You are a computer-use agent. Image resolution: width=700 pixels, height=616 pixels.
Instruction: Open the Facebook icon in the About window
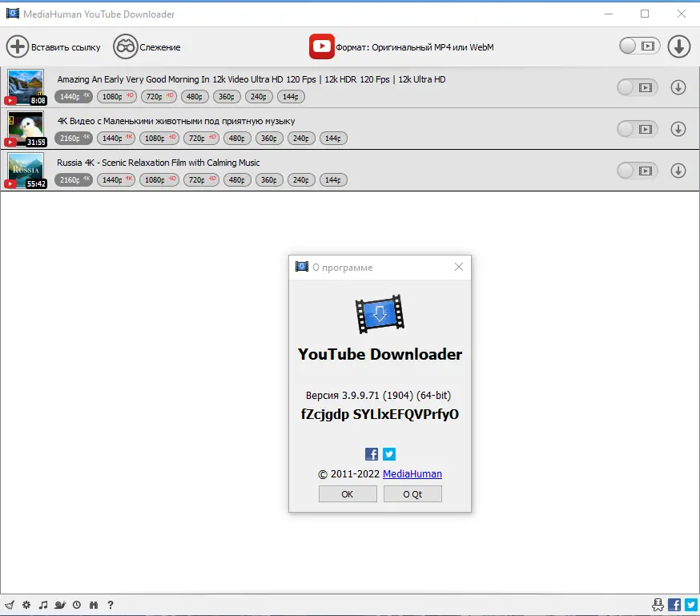tap(371, 453)
